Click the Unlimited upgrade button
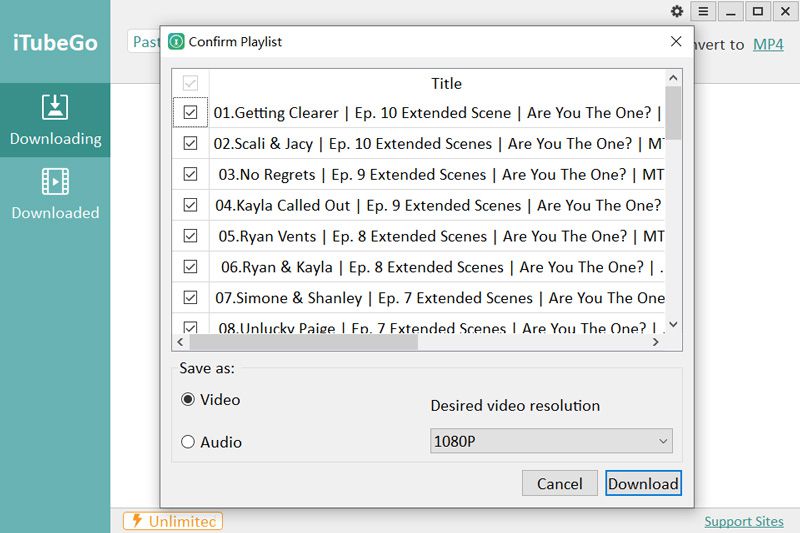 tap(173, 521)
